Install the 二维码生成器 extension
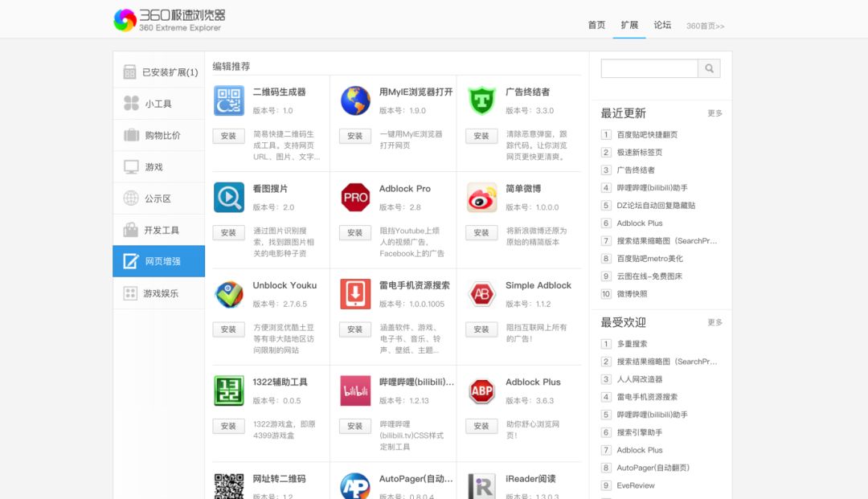Viewport: 868px width, 499px height. (x=228, y=136)
